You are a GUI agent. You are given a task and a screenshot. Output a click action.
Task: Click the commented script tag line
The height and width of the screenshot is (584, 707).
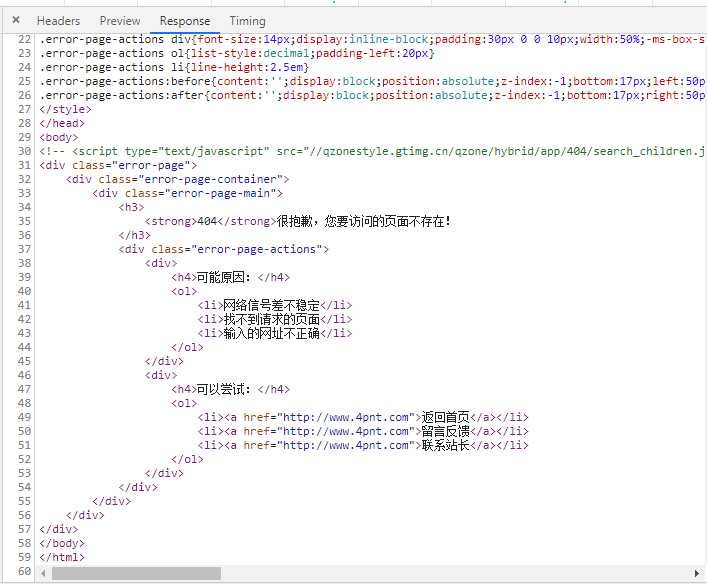pyautogui.click(x=372, y=151)
